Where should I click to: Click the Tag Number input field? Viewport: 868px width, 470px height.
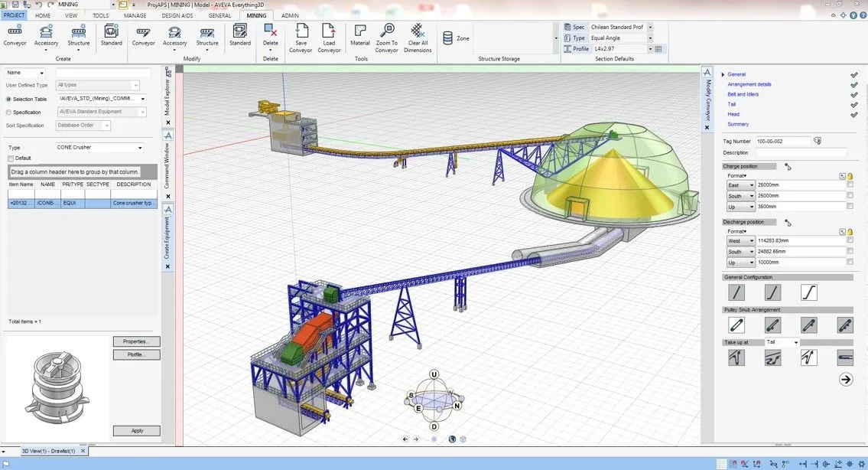[x=782, y=142]
